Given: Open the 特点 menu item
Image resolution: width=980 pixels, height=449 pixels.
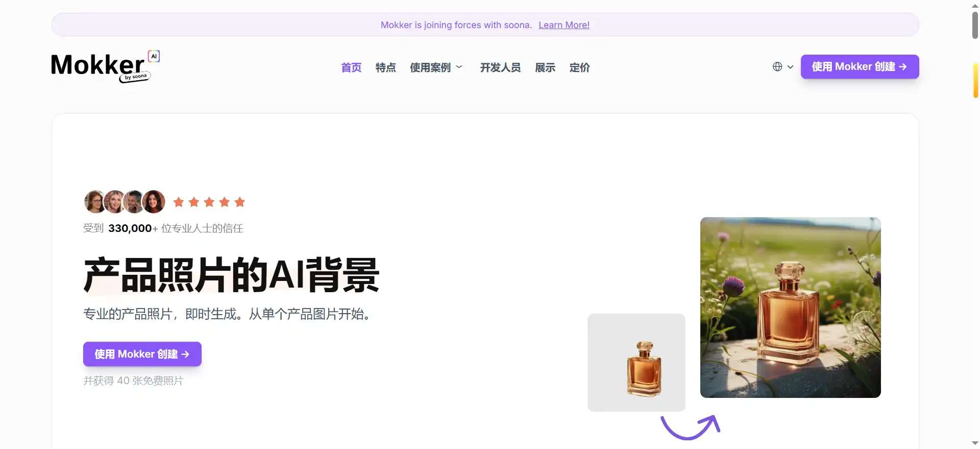Looking at the screenshot, I should pos(385,67).
